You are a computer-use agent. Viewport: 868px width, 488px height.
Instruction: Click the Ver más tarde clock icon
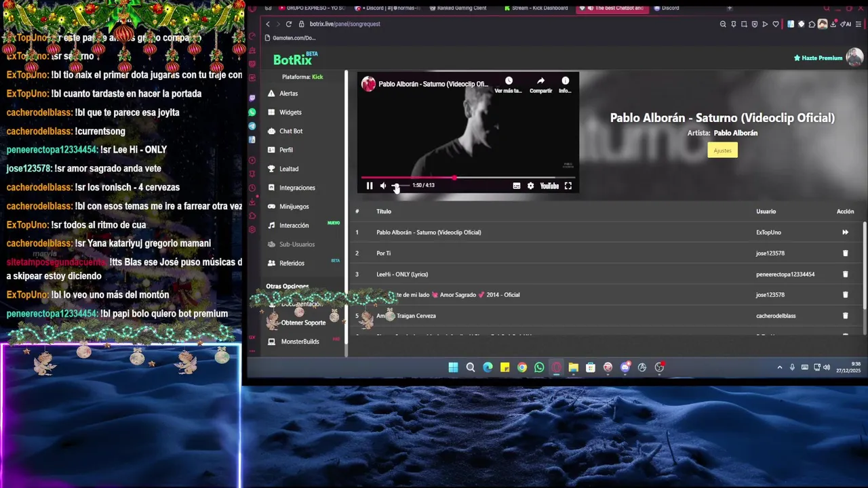[509, 81]
